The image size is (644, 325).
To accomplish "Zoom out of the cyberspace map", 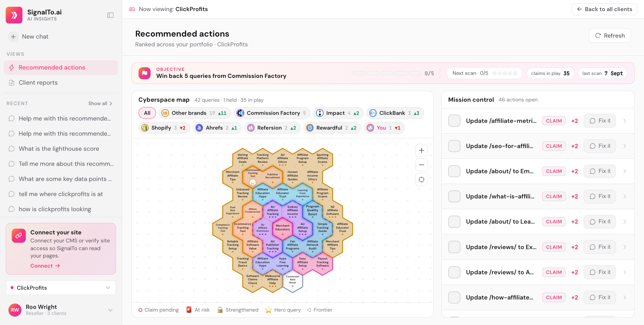I will click(422, 165).
